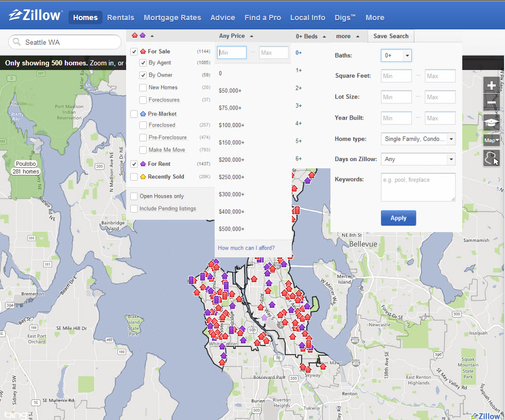Viewport: 505px width, 420px height.
Task: Click the yellow Recently Sold house icon
Action: pyautogui.click(x=143, y=177)
